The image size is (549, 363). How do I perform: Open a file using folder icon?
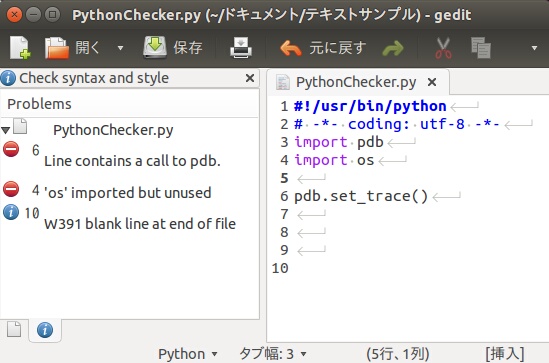click(x=56, y=48)
